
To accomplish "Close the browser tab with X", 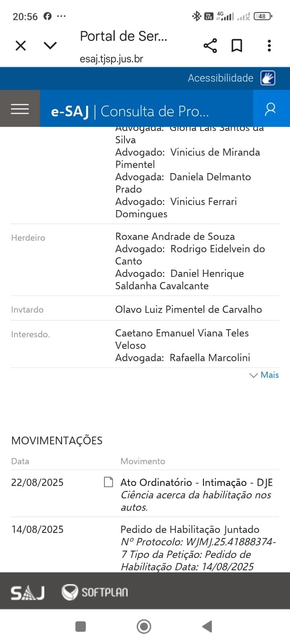I will click(x=21, y=45).
